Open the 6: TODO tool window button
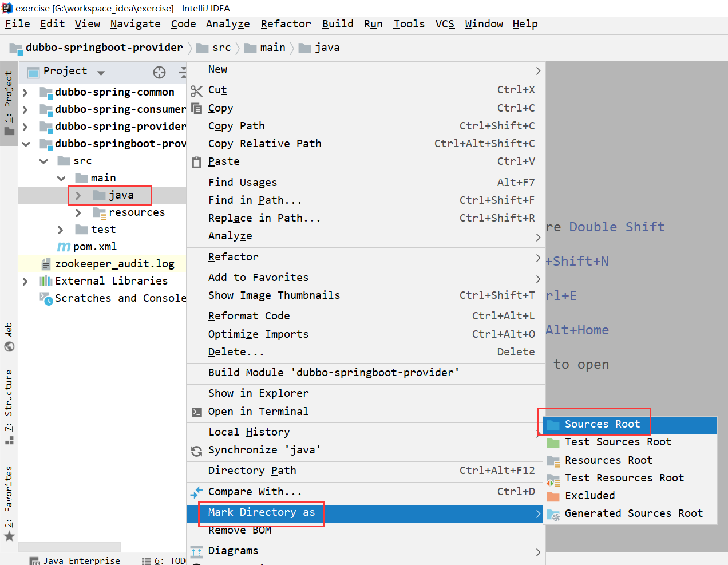The image size is (728, 565). (x=164, y=561)
